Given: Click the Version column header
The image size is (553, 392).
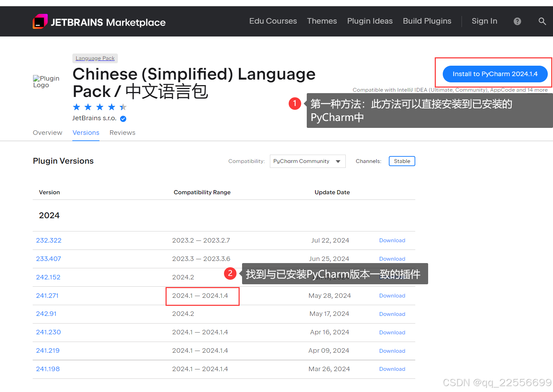Looking at the screenshot, I should point(49,193).
